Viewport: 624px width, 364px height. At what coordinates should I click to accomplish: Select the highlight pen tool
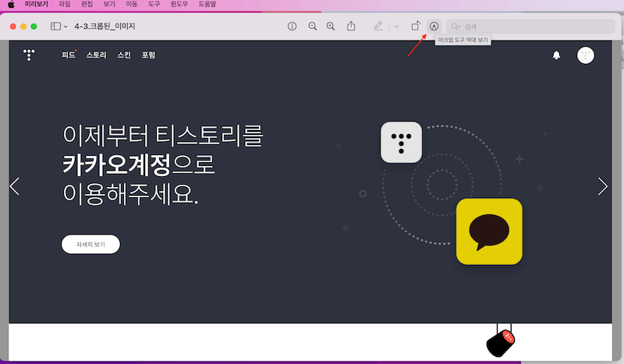coord(378,26)
